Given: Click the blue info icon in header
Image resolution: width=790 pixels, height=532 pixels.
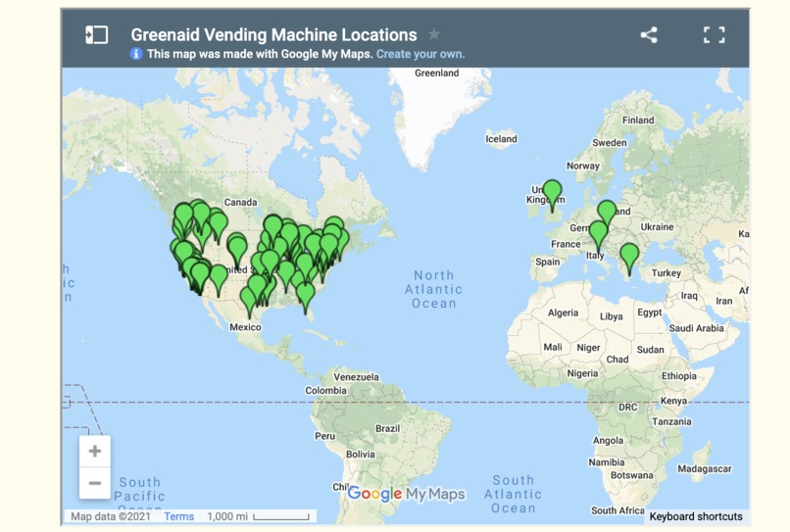Looking at the screenshot, I should [x=136, y=54].
